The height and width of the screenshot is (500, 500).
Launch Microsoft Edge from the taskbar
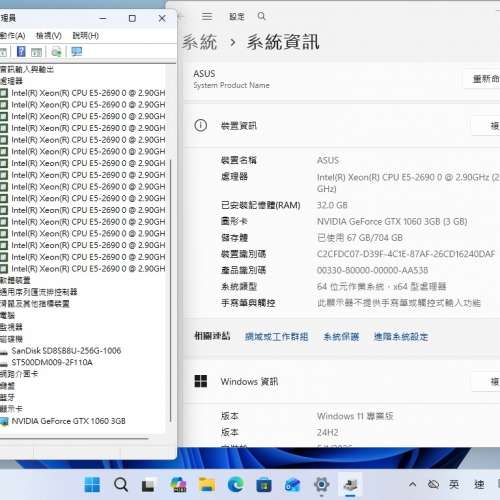pos(236,484)
